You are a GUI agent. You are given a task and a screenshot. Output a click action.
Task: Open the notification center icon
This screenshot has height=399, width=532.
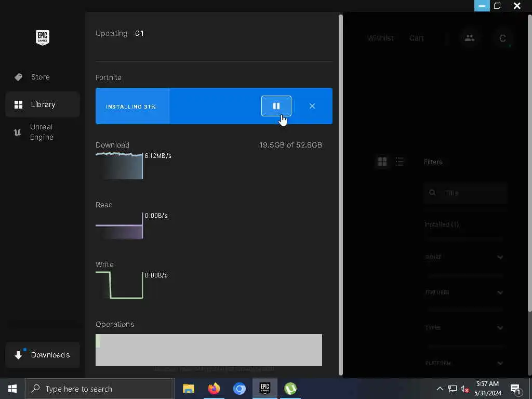(x=516, y=389)
